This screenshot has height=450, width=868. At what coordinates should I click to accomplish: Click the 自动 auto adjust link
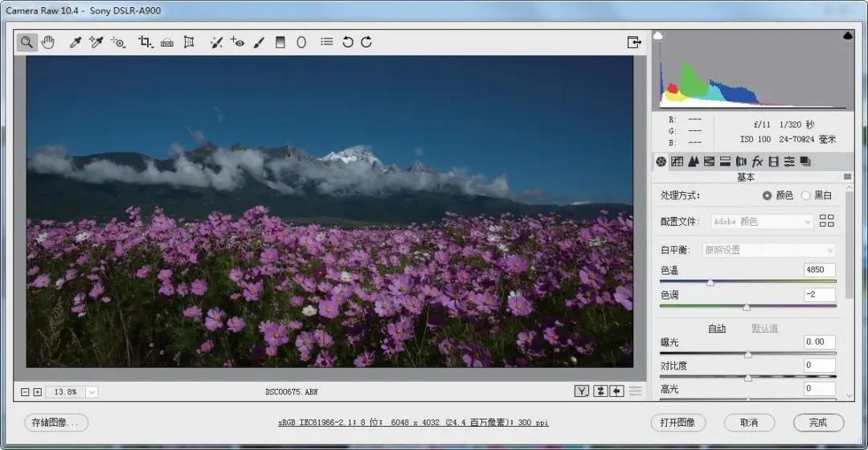tap(717, 329)
